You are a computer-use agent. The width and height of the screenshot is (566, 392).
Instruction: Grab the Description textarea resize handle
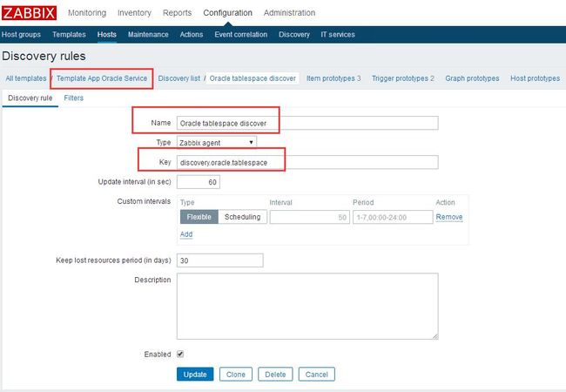point(435,336)
